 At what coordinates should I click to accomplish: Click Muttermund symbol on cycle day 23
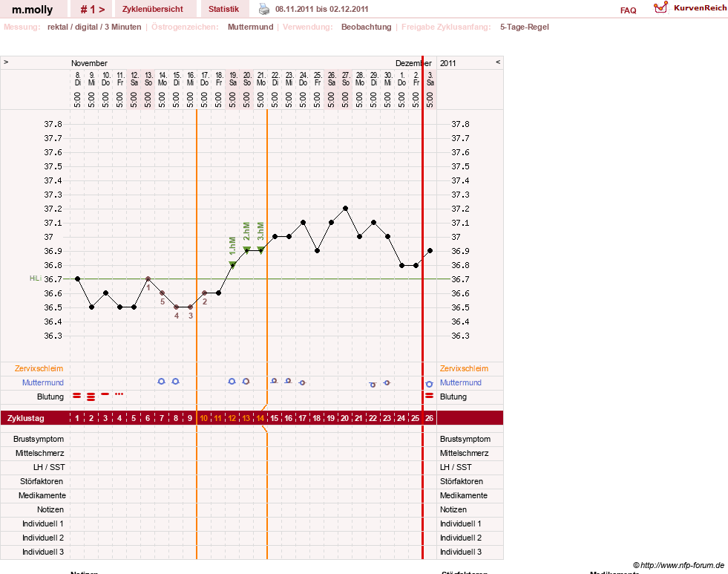click(387, 382)
